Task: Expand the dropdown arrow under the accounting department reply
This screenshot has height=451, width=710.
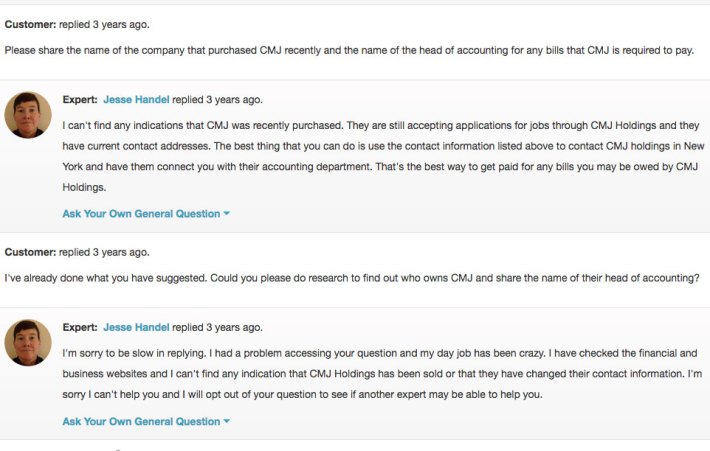Action: coord(227,214)
